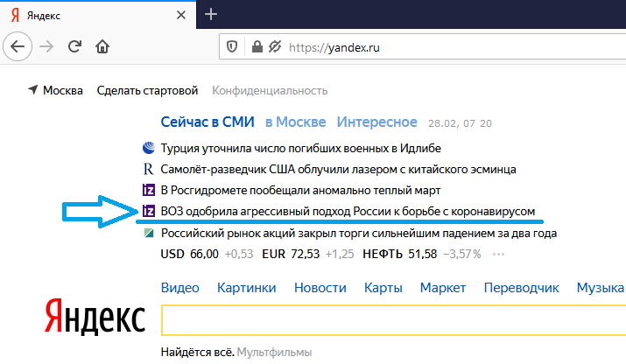
Task: Open headline Турция уточнила число погибших военных
Action: (x=300, y=149)
